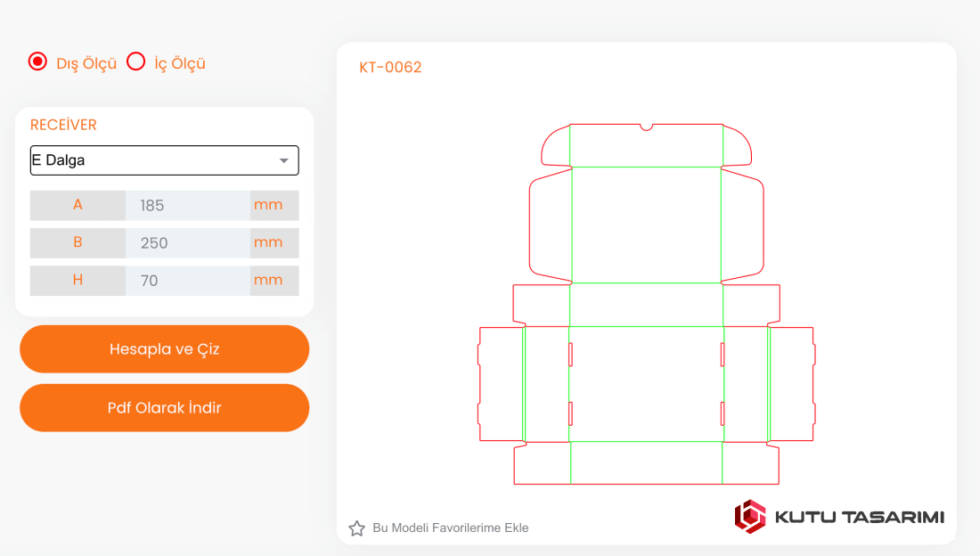Select the Dış Ölçü radio button

pos(37,61)
